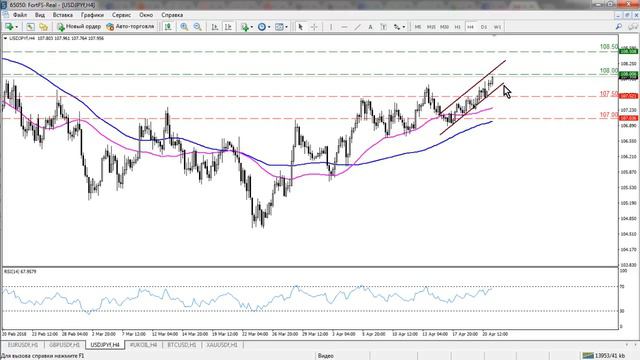The height and width of the screenshot is (360, 640).
Task: Expand the Arrows tool dropdown arrow
Action: tap(404, 27)
